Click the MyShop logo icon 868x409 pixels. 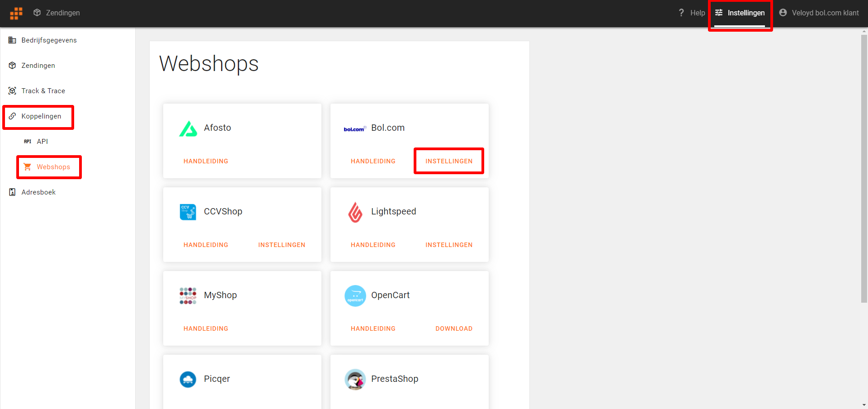(x=188, y=296)
